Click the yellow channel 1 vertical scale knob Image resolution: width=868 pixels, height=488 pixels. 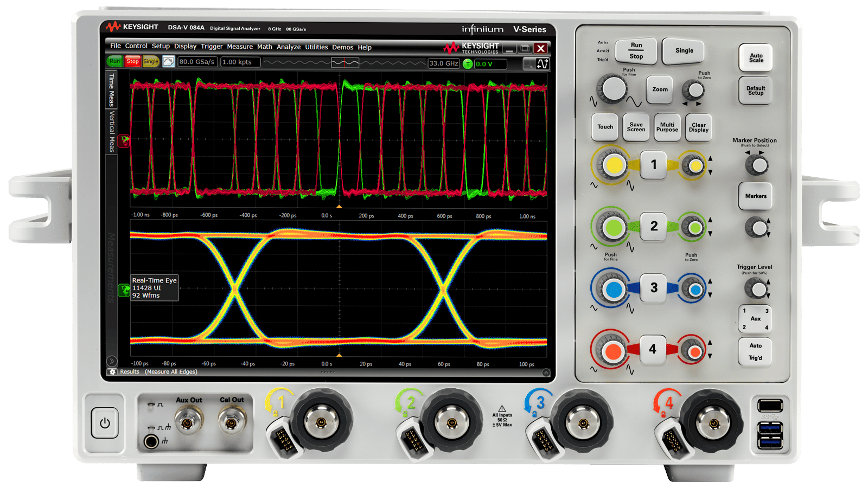(614, 165)
